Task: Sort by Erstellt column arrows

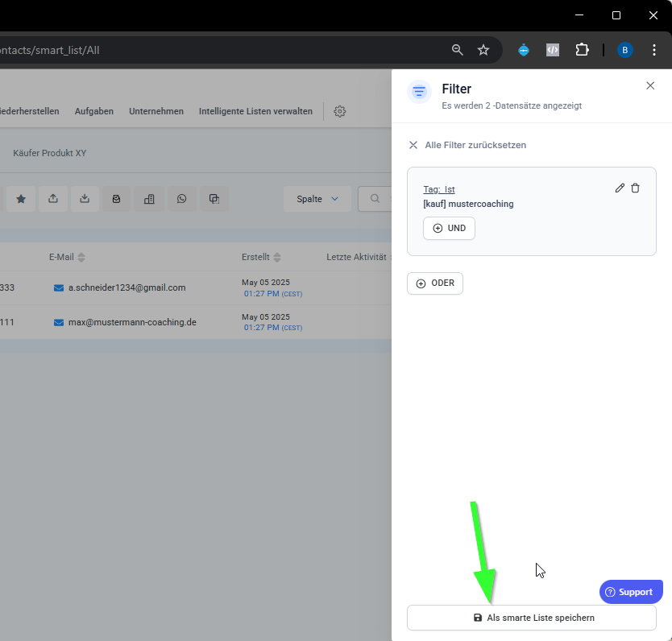Action: tap(277, 258)
